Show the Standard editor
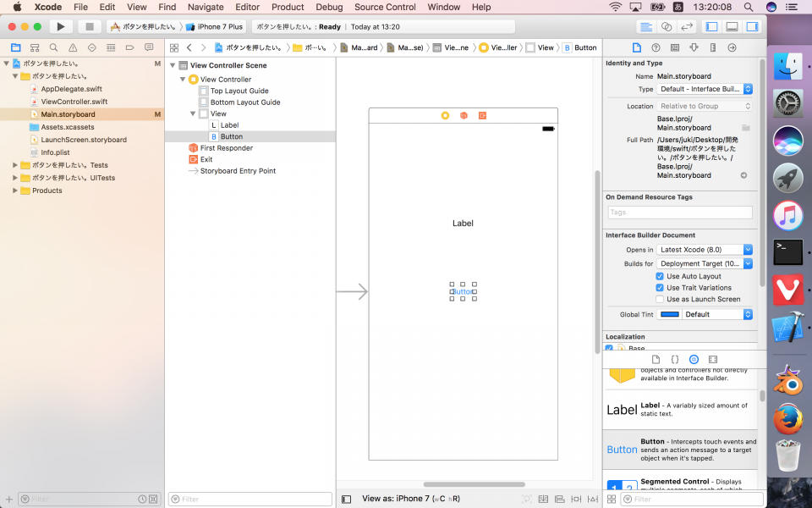 pyautogui.click(x=645, y=26)
